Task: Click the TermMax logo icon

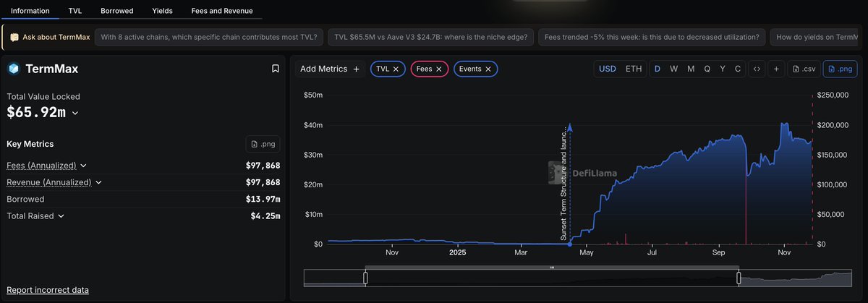Action: [x=13, y=69]
